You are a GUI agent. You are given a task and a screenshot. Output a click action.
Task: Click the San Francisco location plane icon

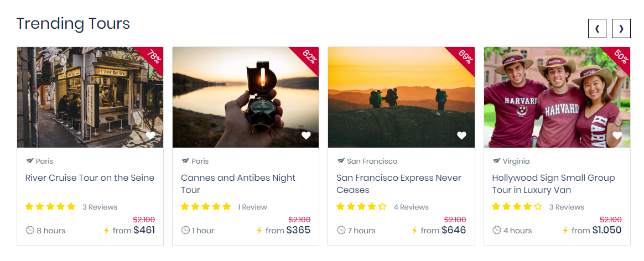pos(341,161)
